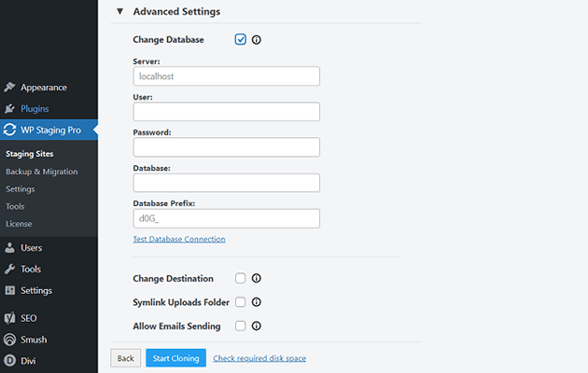Viewport: 588px width, 373px height.
Task: Click the Settings sliders icon in sidebar
Action: click(x=9, y=290)
